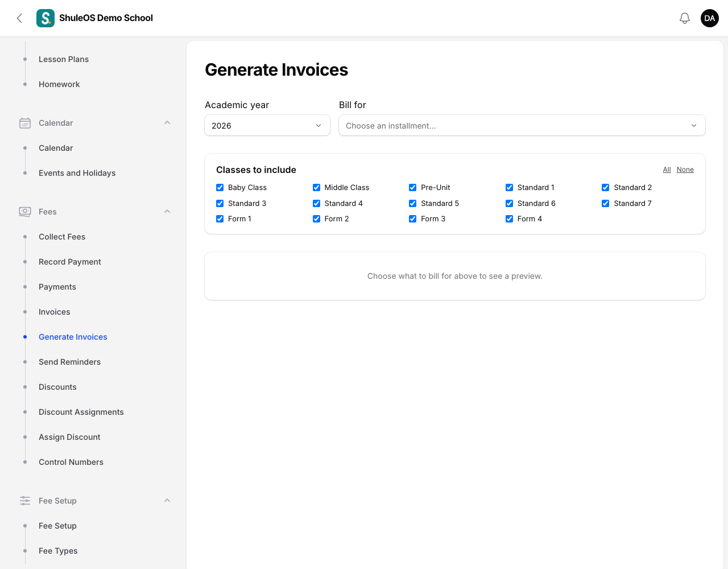Uncheck the Standard 1 checkbox
Viewport: 728px width, 569px height.
pyautogui.click(x=510, y=188)
